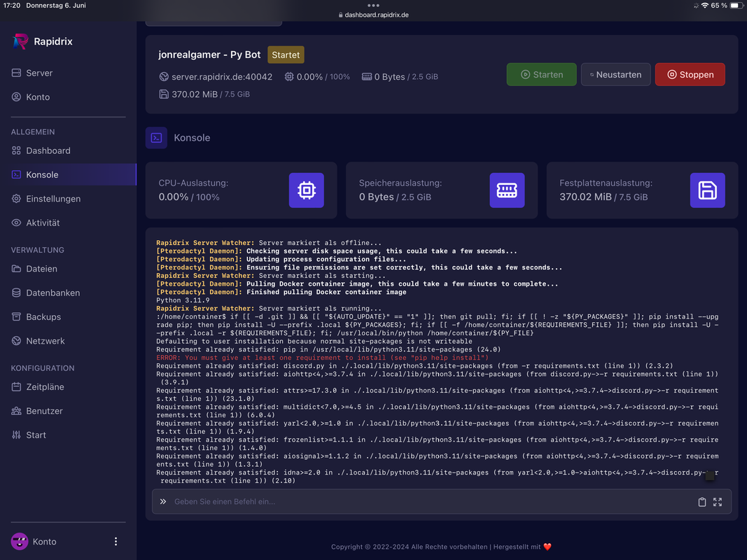This screenshot has height=560, width=747.
Task: Click the Rapidrix brand name text
Action: [53, 41]
